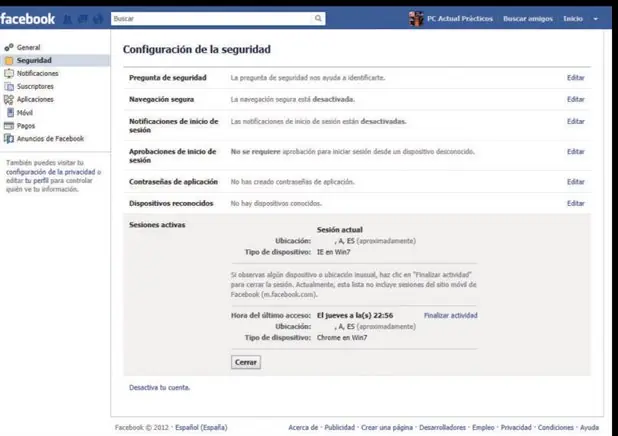This screenshot has height=436, width=618.
Task: Open Condiciones footer link
Action: (x=556, y=427)
